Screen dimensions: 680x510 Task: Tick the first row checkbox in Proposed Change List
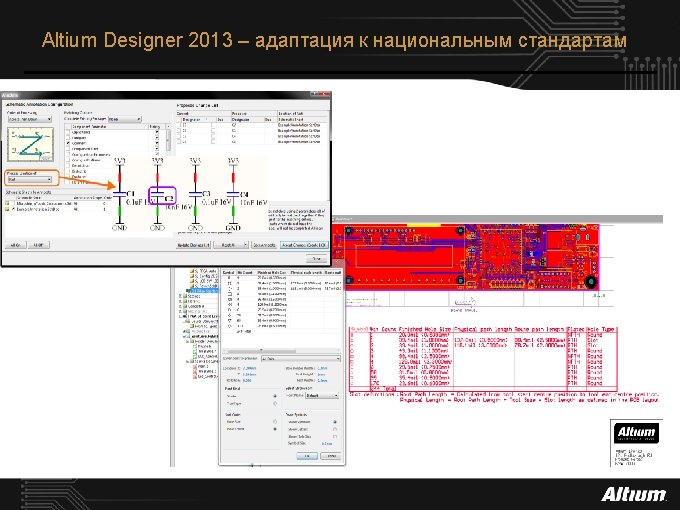180,125
